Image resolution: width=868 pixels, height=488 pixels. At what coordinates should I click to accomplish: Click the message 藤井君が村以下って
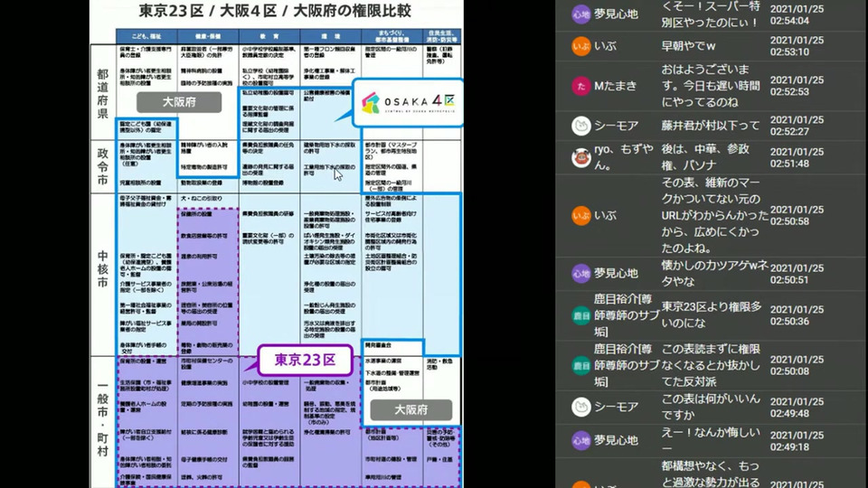pyautogui.click(x=711, y=126)
